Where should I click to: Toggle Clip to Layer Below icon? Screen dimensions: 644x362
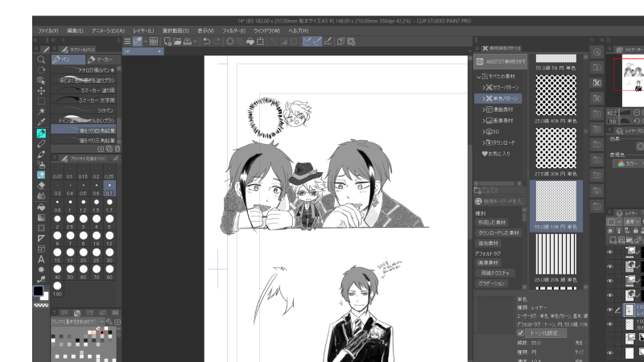[x=612, y=231]
